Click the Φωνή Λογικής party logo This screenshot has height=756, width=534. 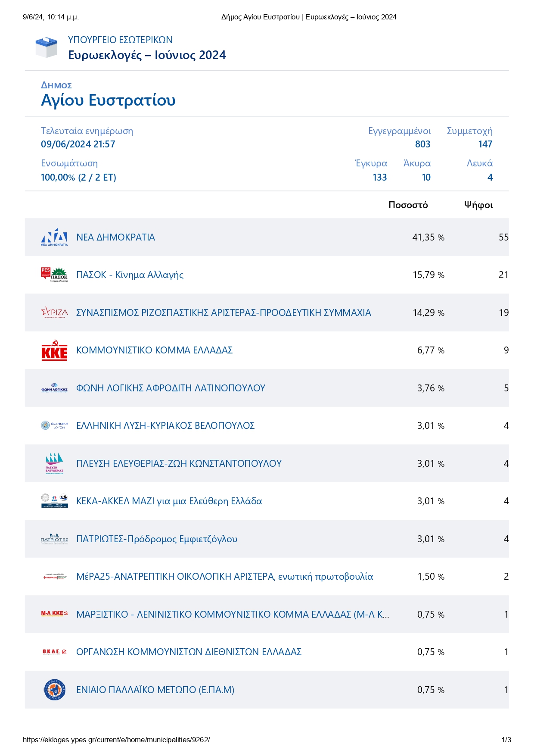coord(54,388)
